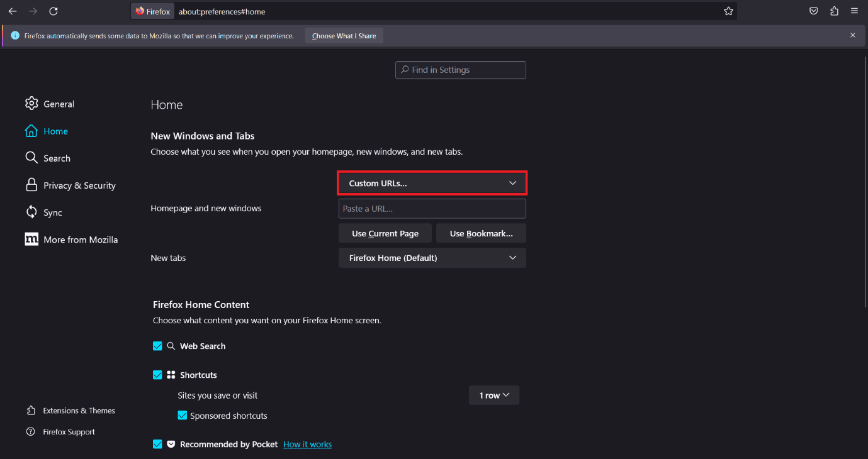Uncheck Recommended by Pocket checkbox
Image resolution: width=868 pixels, height=459 pixels.
[x=157, y=444]
